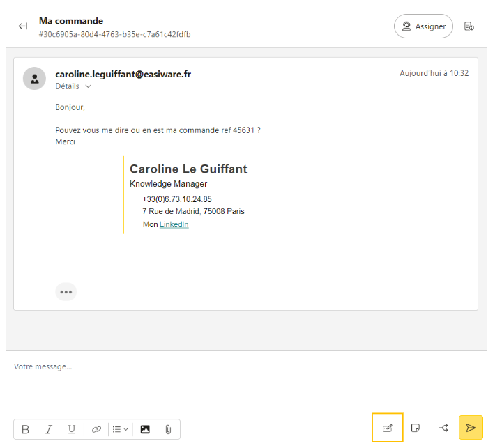Image resolution: width=502 pixels, height=448 pixels.
Task: Send the message with the yellow send button
Action: click(471, 428)
